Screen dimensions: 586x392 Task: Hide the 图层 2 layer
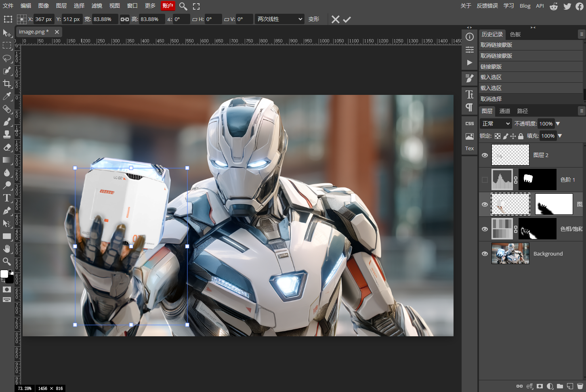point(485,155)
